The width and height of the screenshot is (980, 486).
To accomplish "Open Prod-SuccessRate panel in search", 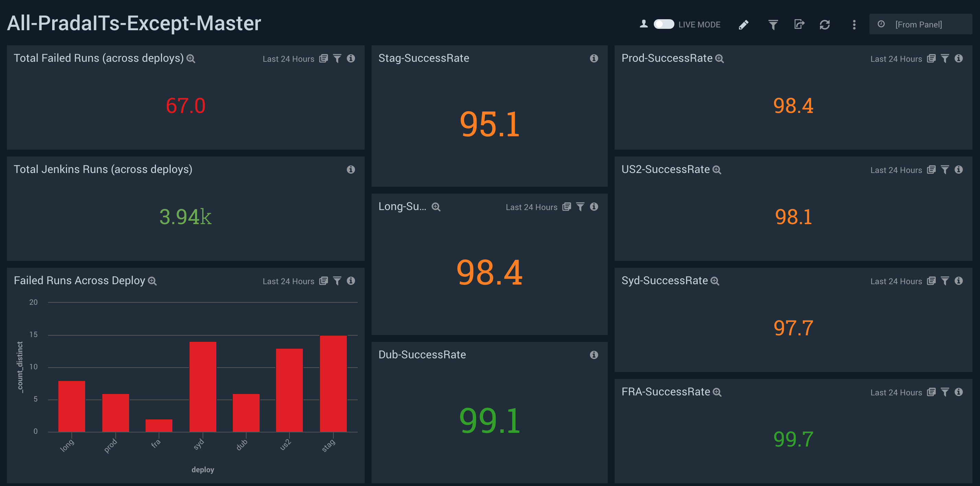I will [719, 59].
